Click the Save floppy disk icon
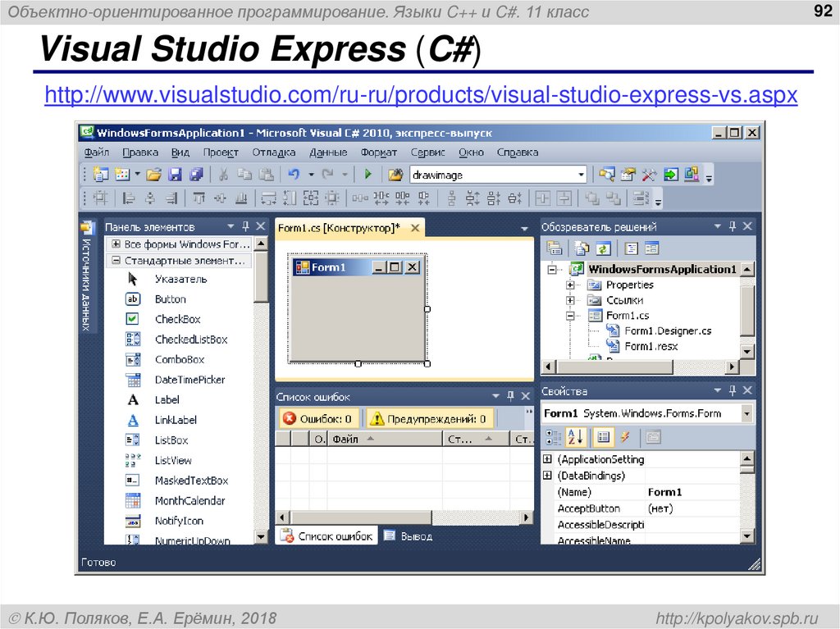Image resolution: width=840 pixels, height=629 pixels. 176,175
